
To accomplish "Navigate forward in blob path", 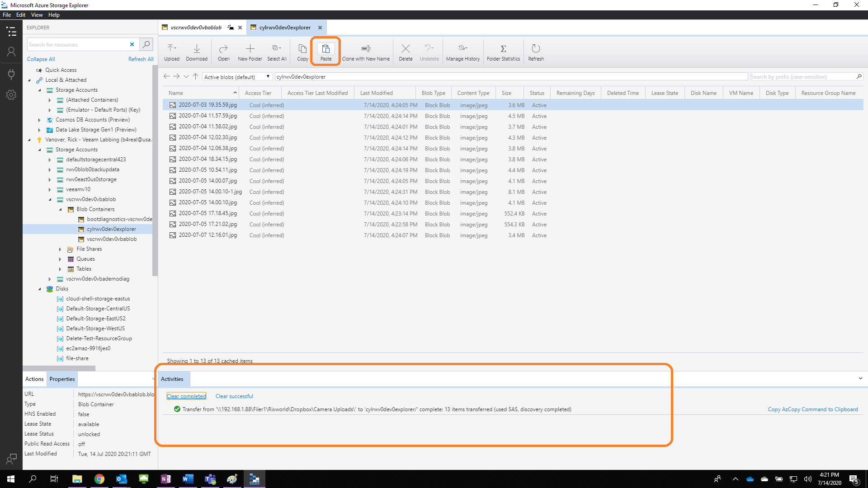I will [x=176, y=76].
